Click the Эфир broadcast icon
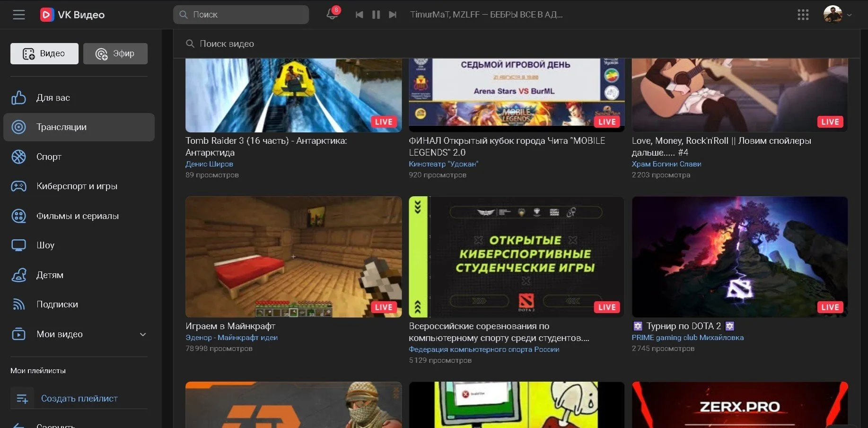 (102, 54)
